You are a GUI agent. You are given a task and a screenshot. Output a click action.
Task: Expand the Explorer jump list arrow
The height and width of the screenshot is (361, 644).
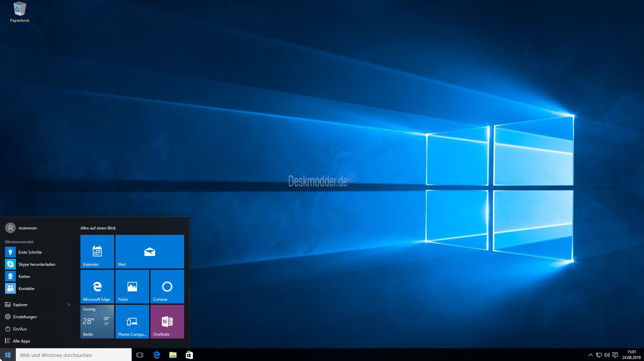coord(69,304)
